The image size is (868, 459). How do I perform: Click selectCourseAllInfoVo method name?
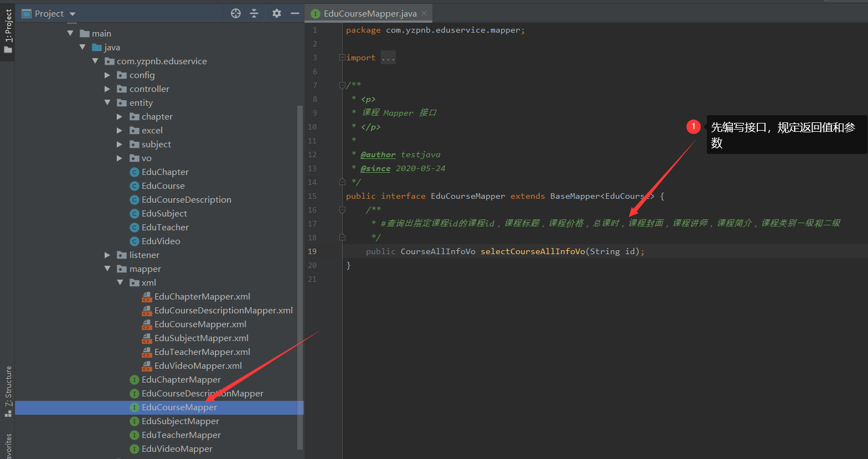[x=533, y=251]
